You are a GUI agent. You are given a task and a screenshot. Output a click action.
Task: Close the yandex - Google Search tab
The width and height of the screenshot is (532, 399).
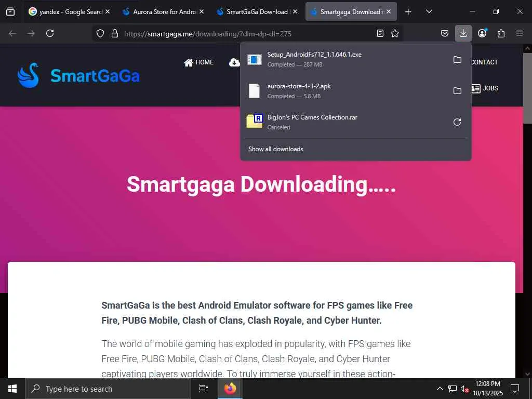[x=108, y=11]
